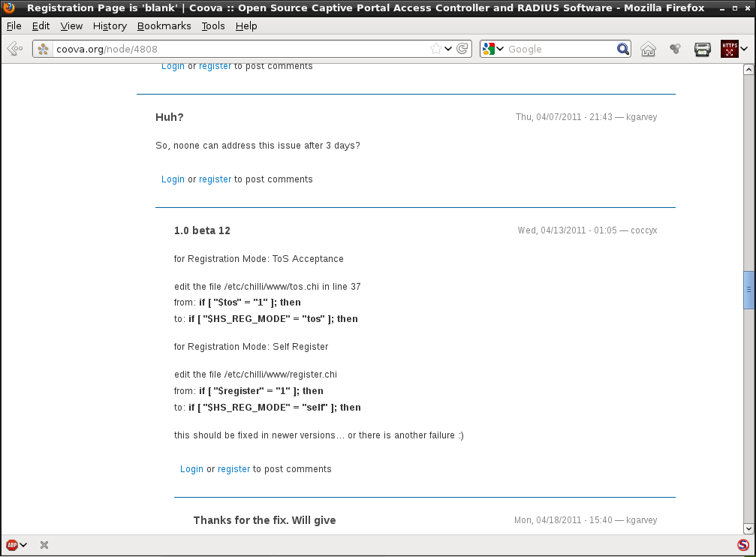Open the Tools menu
The image size is (756, 557).
tap(213, 26)
